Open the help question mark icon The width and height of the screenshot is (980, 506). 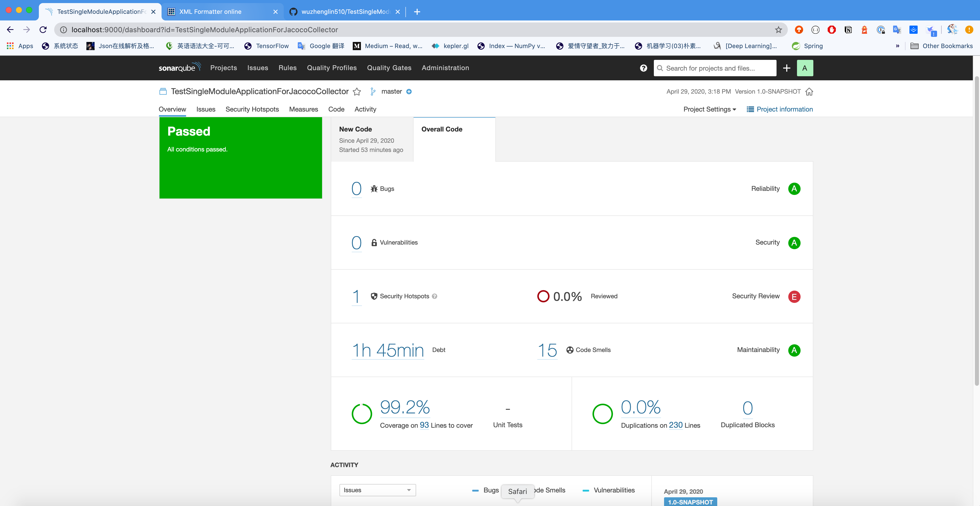643,68
